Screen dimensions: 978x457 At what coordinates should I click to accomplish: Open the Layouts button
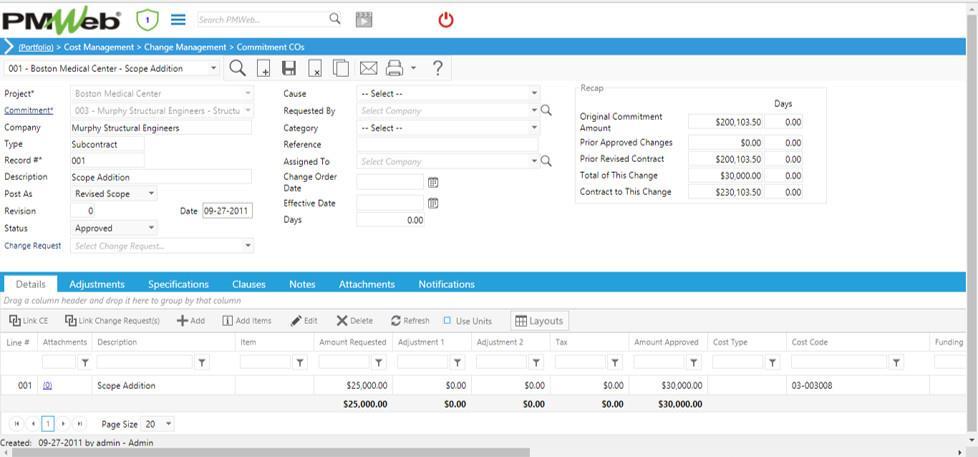tap(540, 320)
